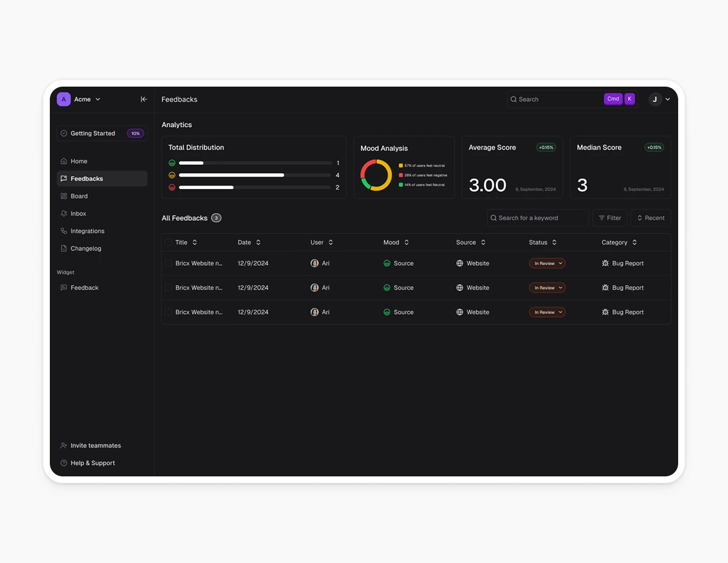The width and height of the screenshot is (728, 563).
Task: Open the Feedbacks section in the sidebar
Action: click(x=87, y=178)
